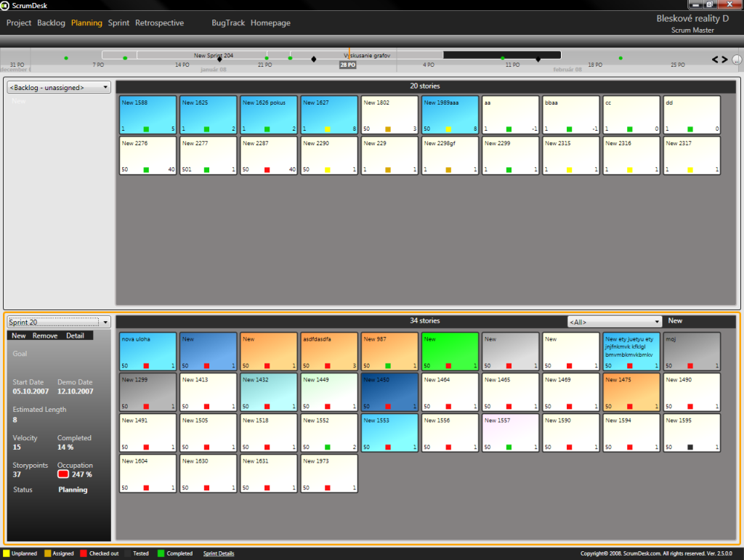The width and height of the screenshot is (744, 560).
Task: Click ScrumDesk logo icon in title bar
Action: (5, 5)
